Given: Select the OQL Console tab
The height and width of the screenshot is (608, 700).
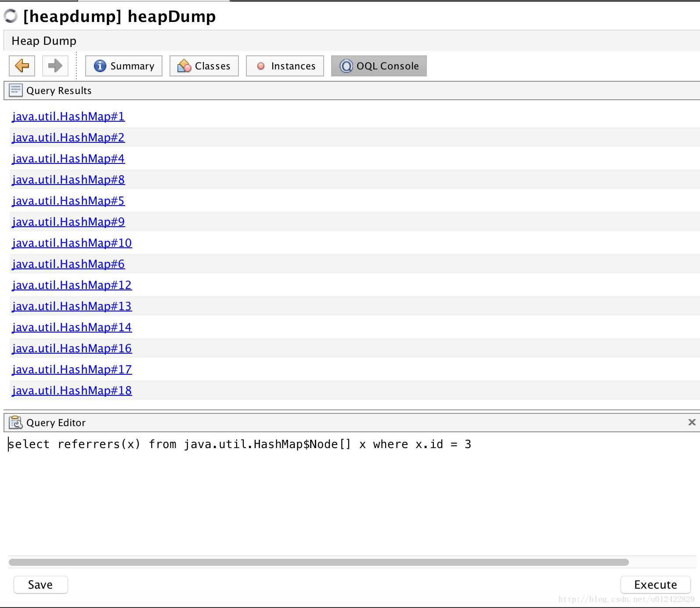Looking at the screenshot, I should coord(379,66).
